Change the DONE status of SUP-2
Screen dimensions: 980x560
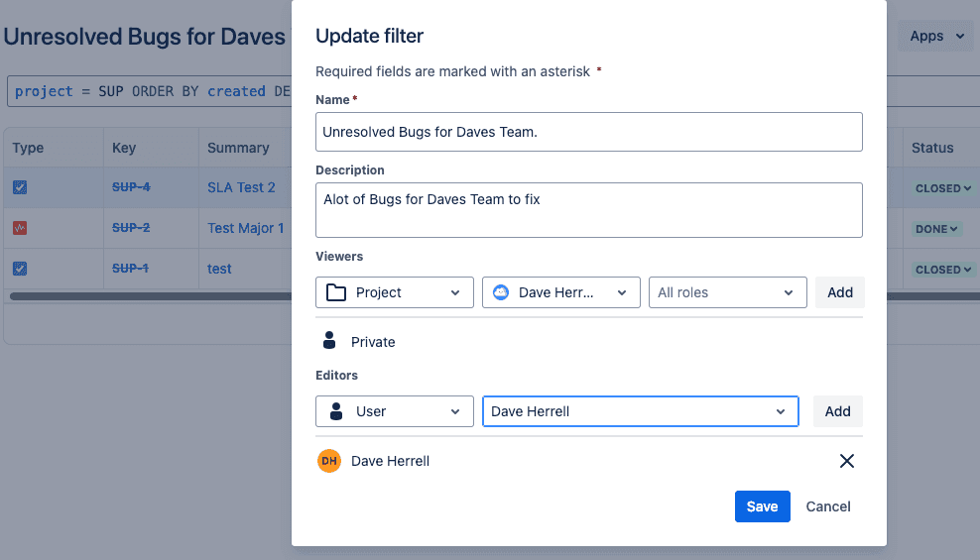[936, 229]
